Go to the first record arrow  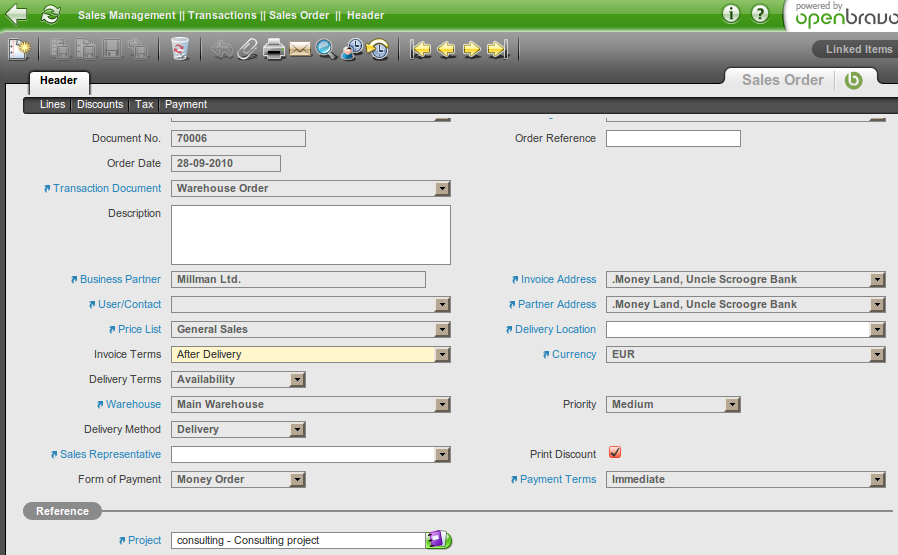point(420,49)
